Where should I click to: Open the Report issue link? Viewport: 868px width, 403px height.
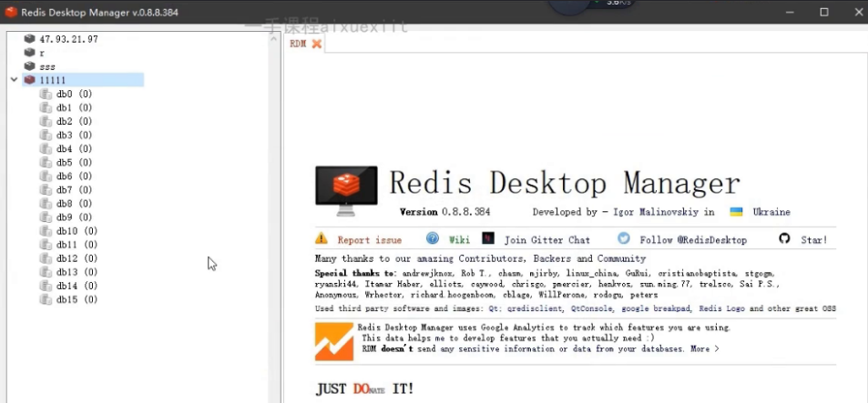(369, 240)
